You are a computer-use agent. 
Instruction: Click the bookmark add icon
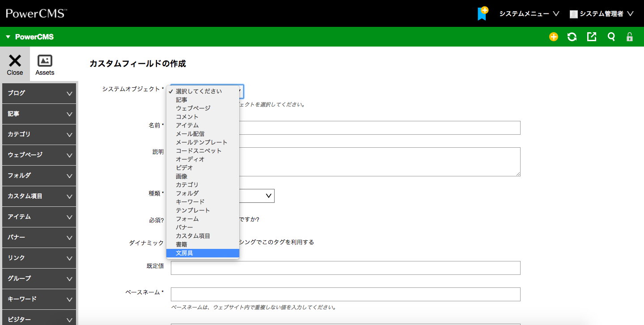[x=483, y=13]
